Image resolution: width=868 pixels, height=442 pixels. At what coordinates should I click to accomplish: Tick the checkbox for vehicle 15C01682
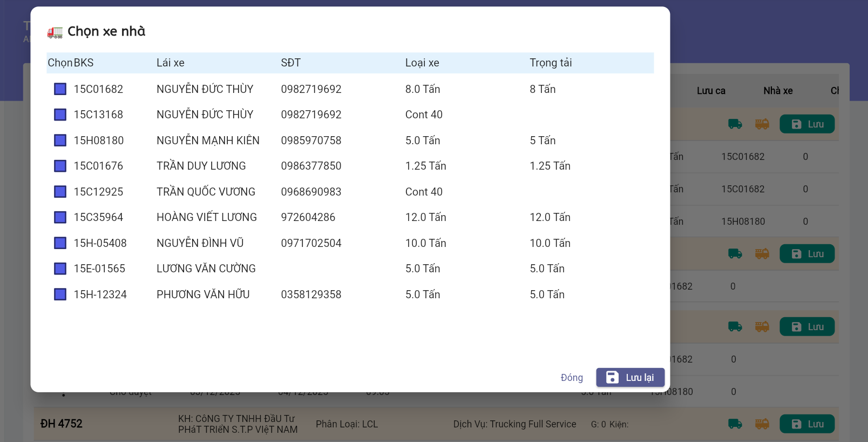tap(60, 89)
